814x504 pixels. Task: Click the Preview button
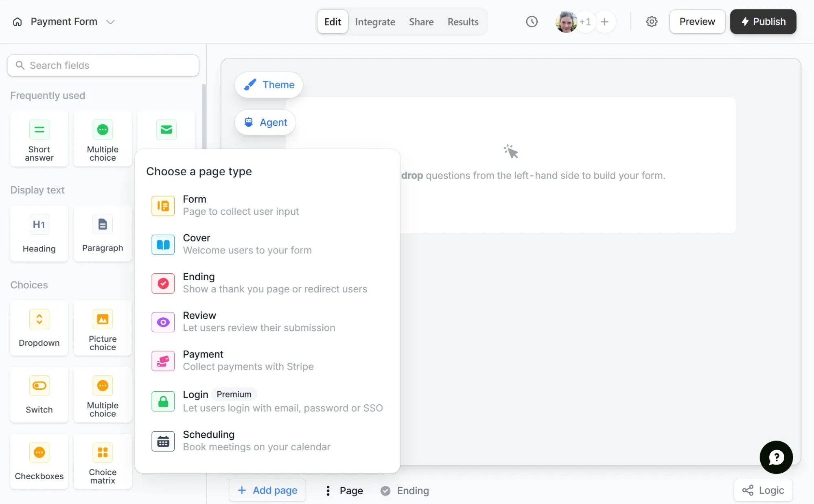pos(697,22)
